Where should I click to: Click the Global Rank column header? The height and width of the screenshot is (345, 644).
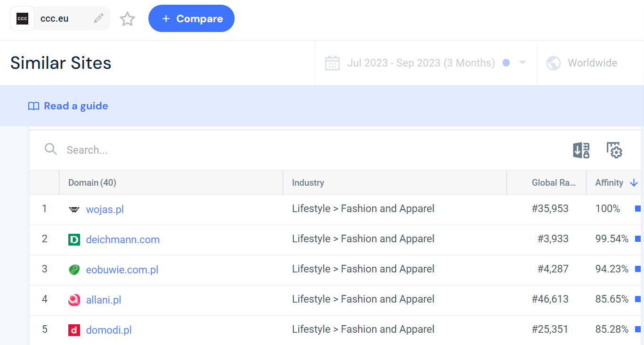[554, 183]
